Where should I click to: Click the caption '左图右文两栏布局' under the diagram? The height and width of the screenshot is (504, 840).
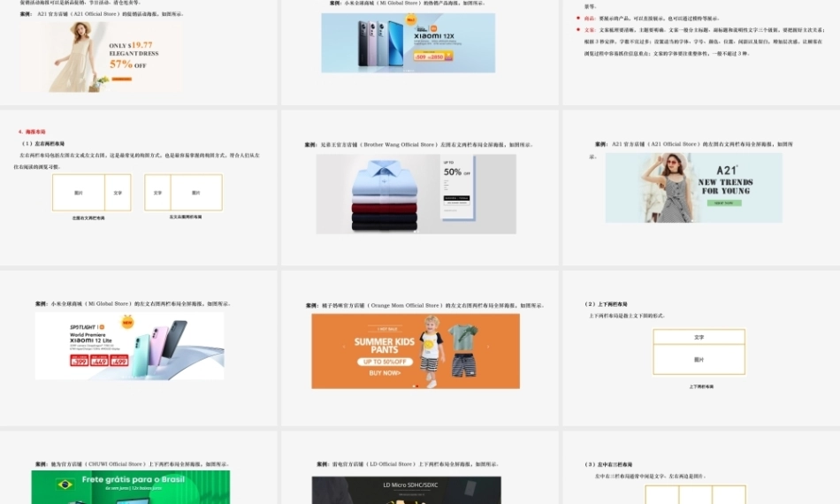[x=88, y=218]
